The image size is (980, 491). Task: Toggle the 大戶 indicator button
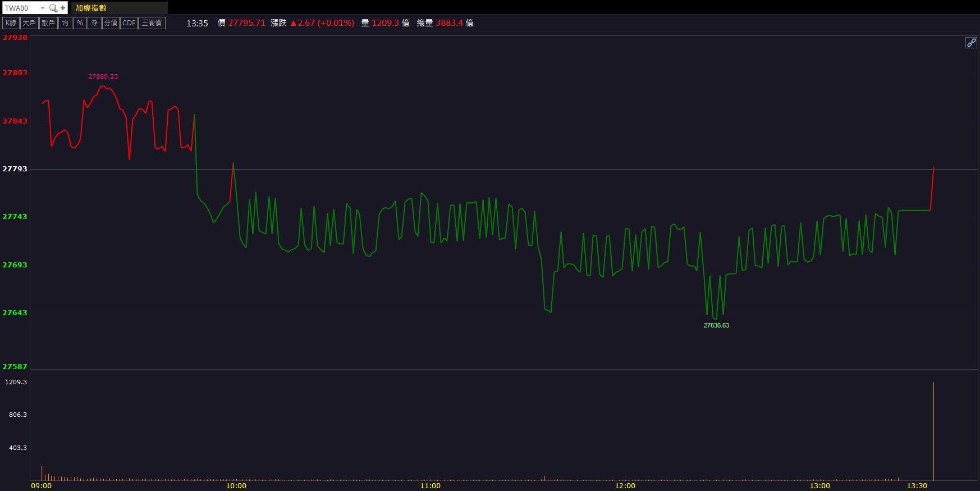[29, 23]
